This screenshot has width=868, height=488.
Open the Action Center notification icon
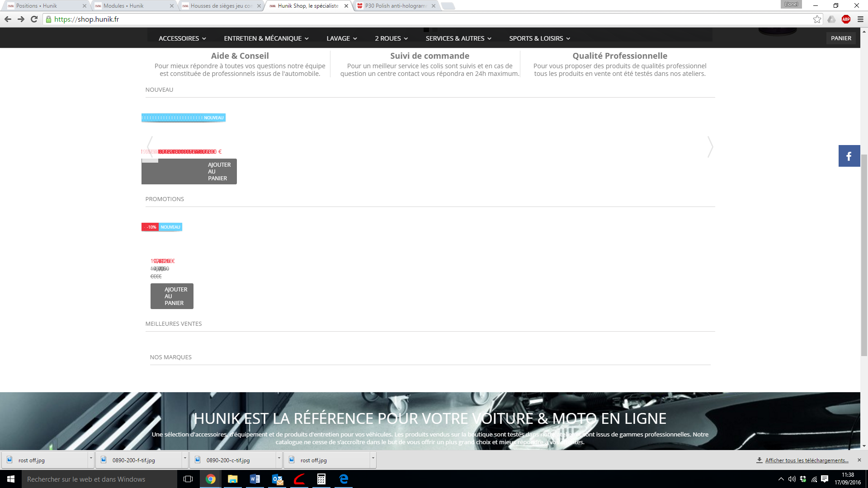[825, 479]
